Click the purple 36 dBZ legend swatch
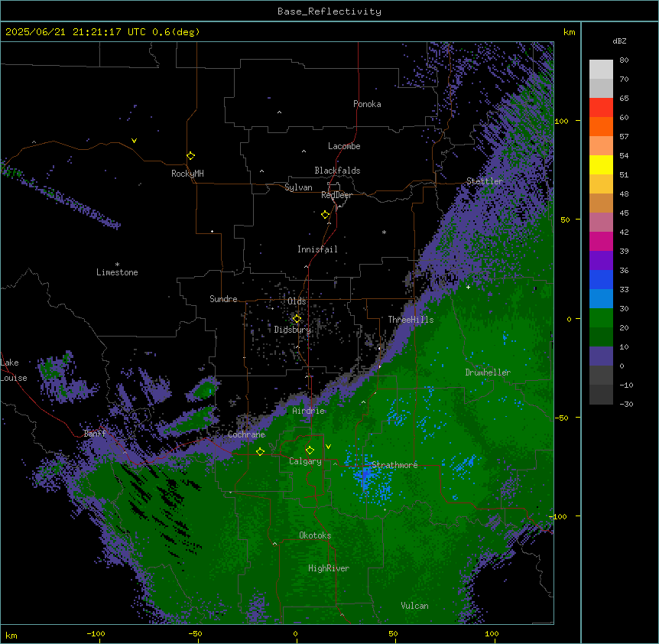 601,261
